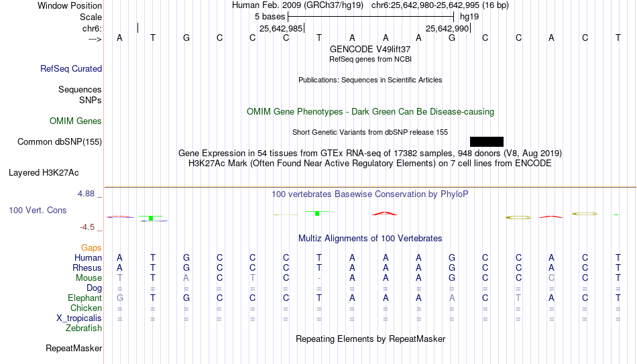The height and width of the screenshot is (364, 637).
Task: Click the 'Human Feb. 2009 (GRCh37/hg19)' header
Action: click(298, 5)
